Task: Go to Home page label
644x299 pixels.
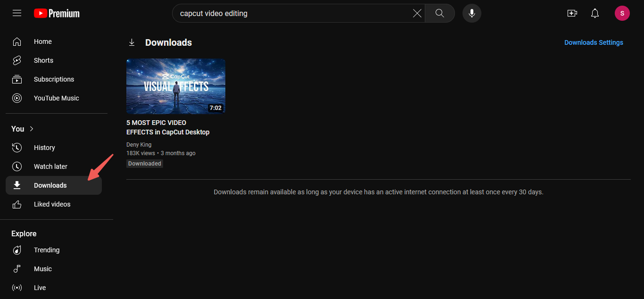Action: (43, 42)
